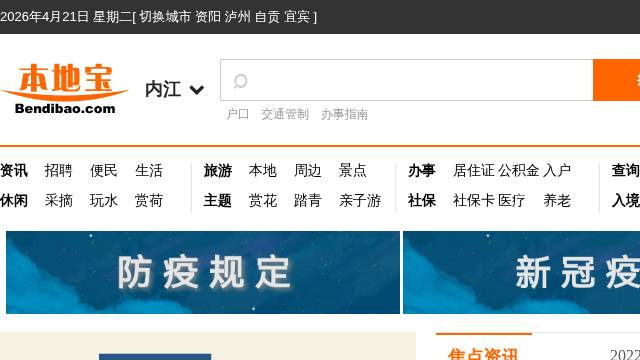Open the 新冠疫 banner on the right

[x=522, y=272]
